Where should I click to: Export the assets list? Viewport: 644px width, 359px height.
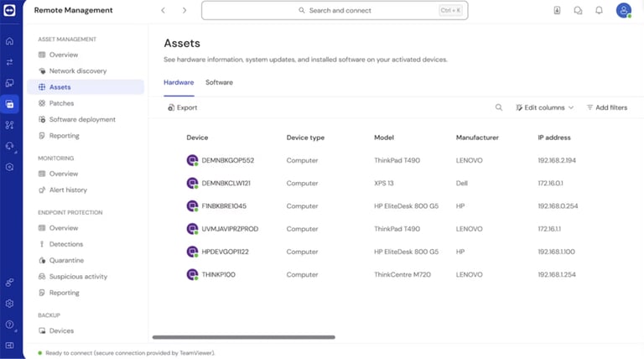pyautogui.click(x=182, y=107)
